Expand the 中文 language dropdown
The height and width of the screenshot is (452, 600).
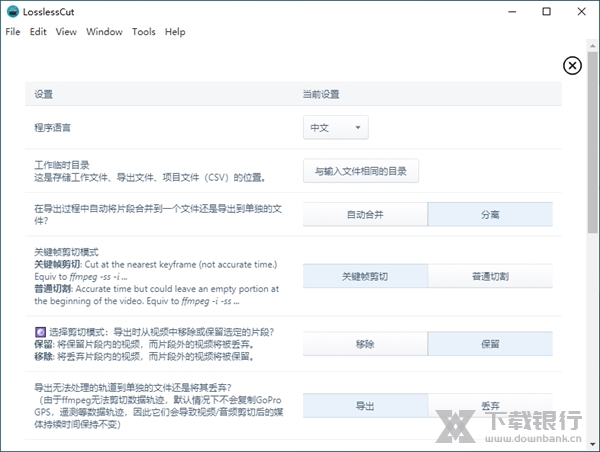coord(336,127)
